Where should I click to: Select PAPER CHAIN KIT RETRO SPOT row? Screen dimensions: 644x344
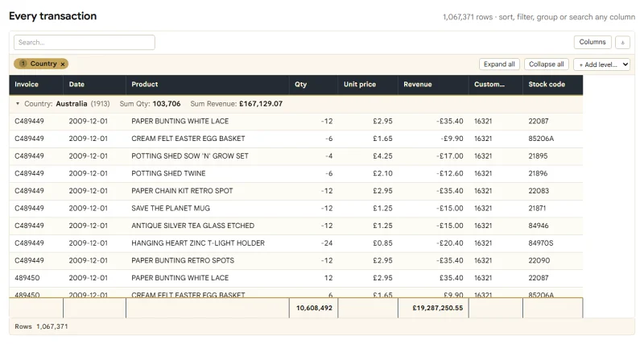(x=295, y=191)
